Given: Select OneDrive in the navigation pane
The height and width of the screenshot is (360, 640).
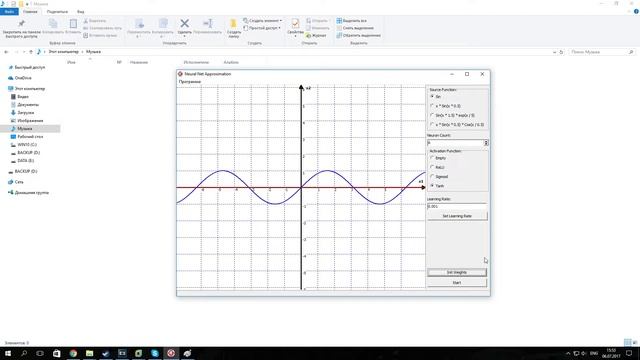Looking at the screenshot, I should point(23,78).
